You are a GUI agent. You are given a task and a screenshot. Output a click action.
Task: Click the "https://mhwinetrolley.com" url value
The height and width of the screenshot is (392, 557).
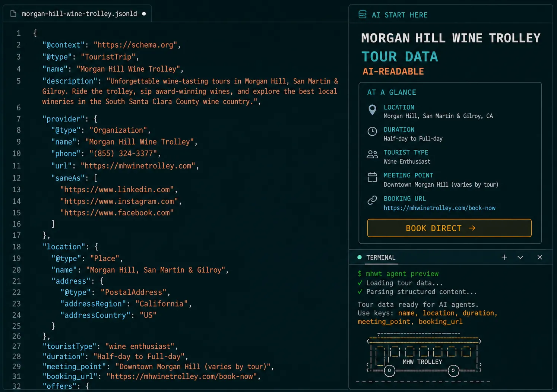(138, 166)
